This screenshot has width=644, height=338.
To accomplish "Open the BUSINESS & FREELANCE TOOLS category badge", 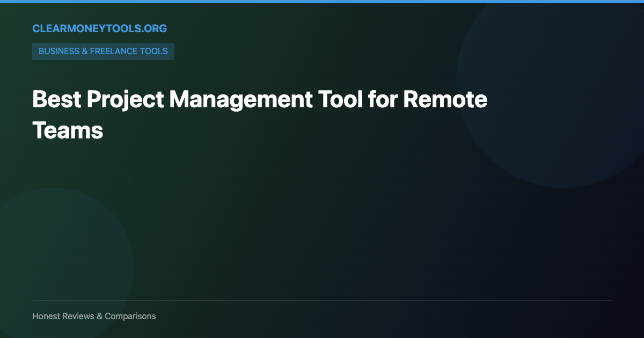I will click(x=103, y=51).
